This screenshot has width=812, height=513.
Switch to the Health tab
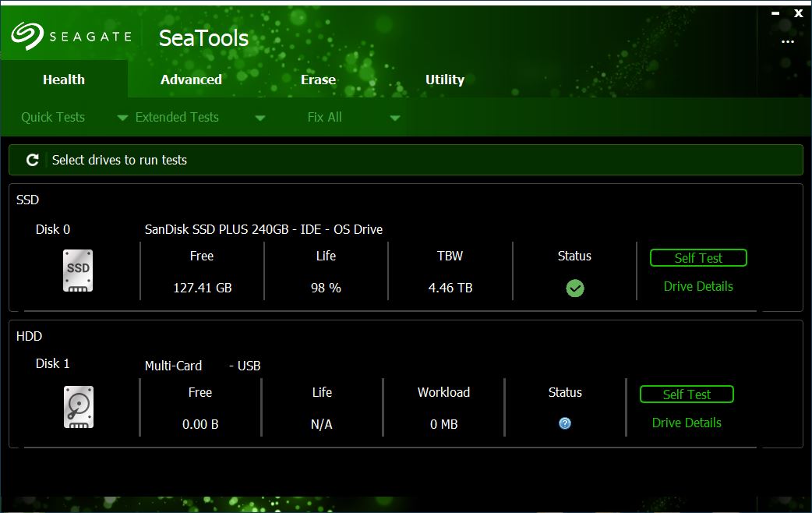64,80
